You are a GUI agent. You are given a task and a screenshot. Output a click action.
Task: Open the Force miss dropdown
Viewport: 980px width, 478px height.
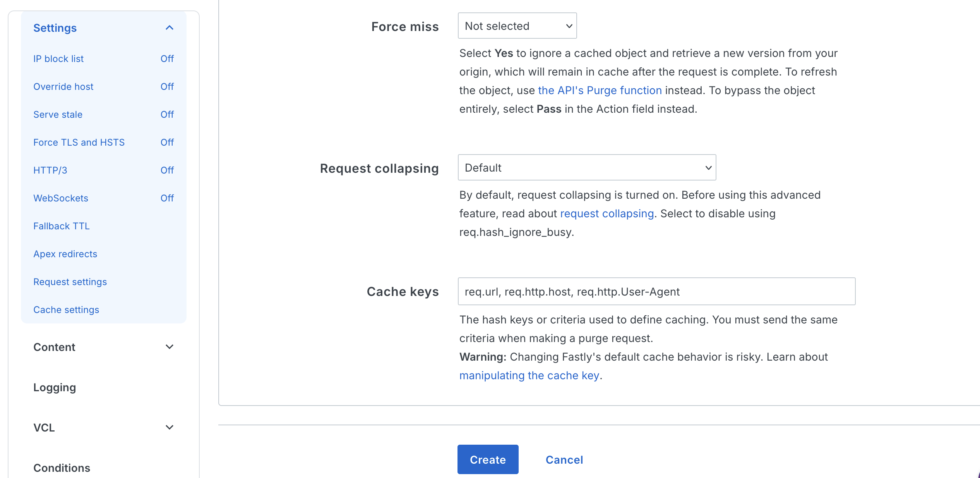[x=517, y=26]
